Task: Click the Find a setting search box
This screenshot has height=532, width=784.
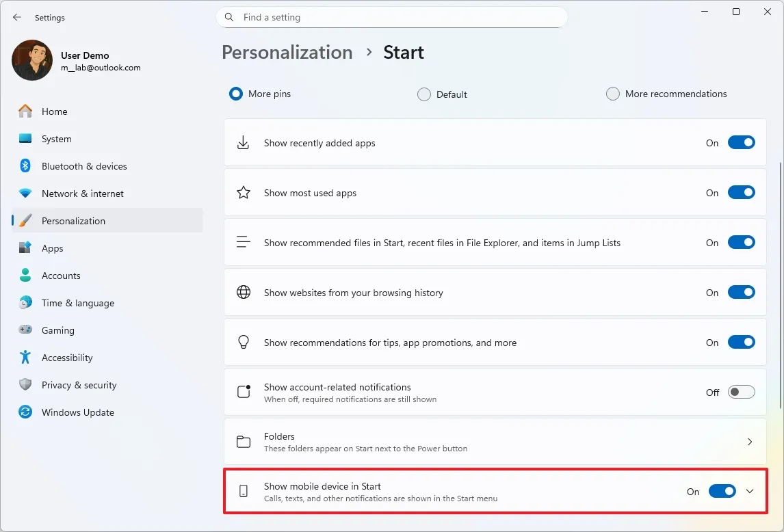Action: 392,17
